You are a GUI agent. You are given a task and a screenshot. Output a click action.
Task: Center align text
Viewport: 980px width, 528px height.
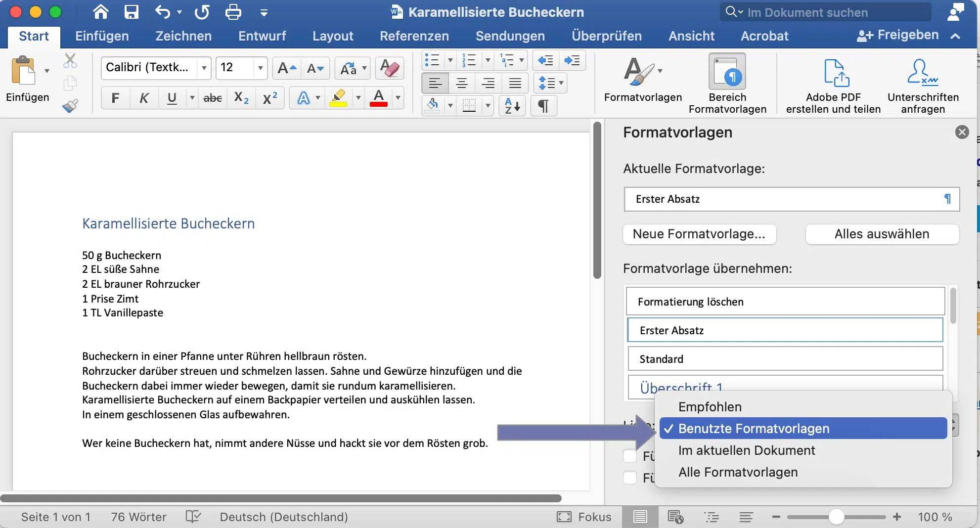pos(462,83)
